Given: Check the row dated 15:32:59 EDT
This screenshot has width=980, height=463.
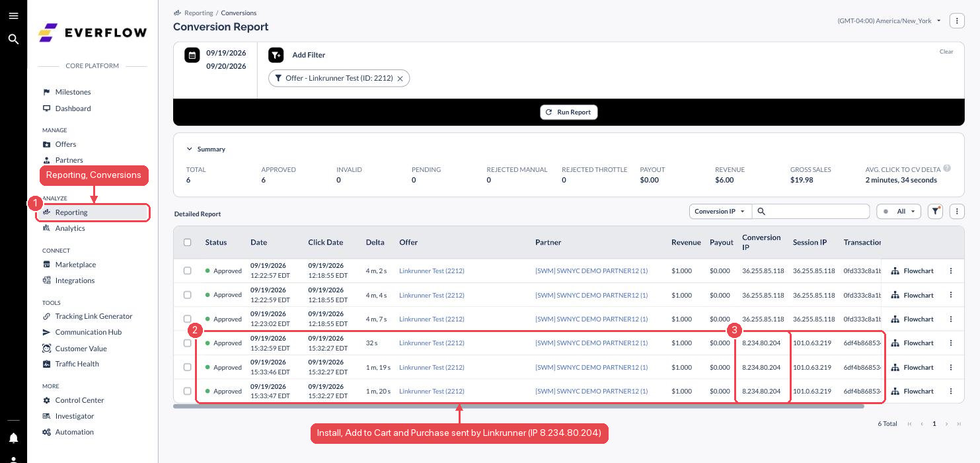Looking at the screenshot, I should coord(188,343).
